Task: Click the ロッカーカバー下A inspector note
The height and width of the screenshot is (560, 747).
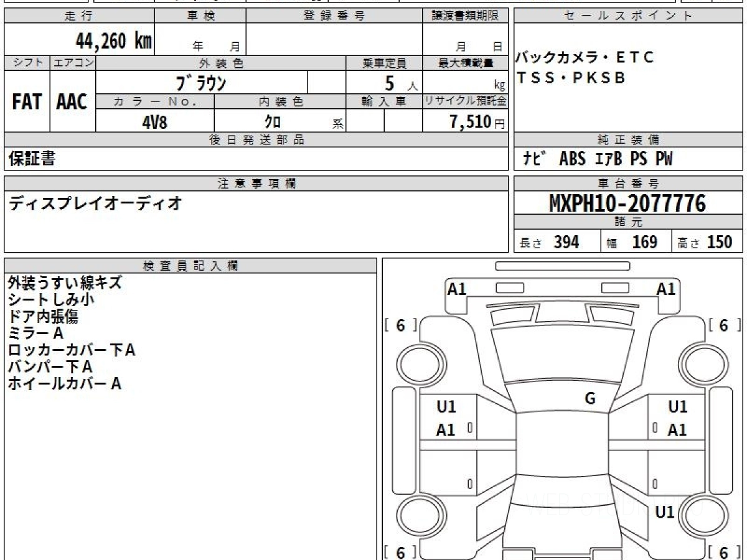Action: 72,350
